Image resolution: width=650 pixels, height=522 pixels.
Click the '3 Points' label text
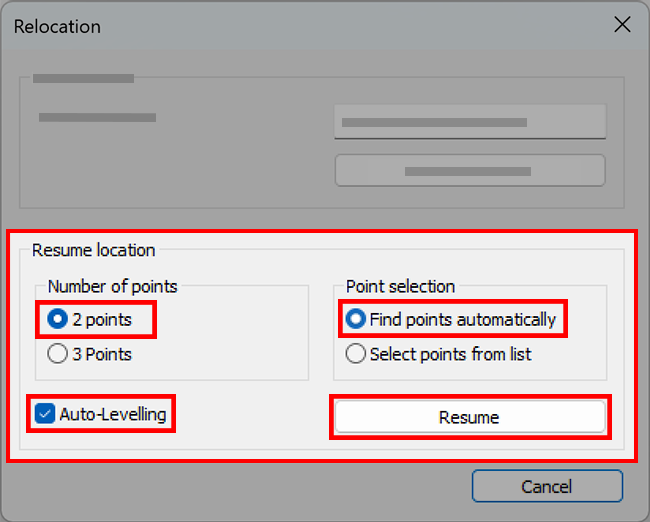pyautogui.click(x=102, y=354)
